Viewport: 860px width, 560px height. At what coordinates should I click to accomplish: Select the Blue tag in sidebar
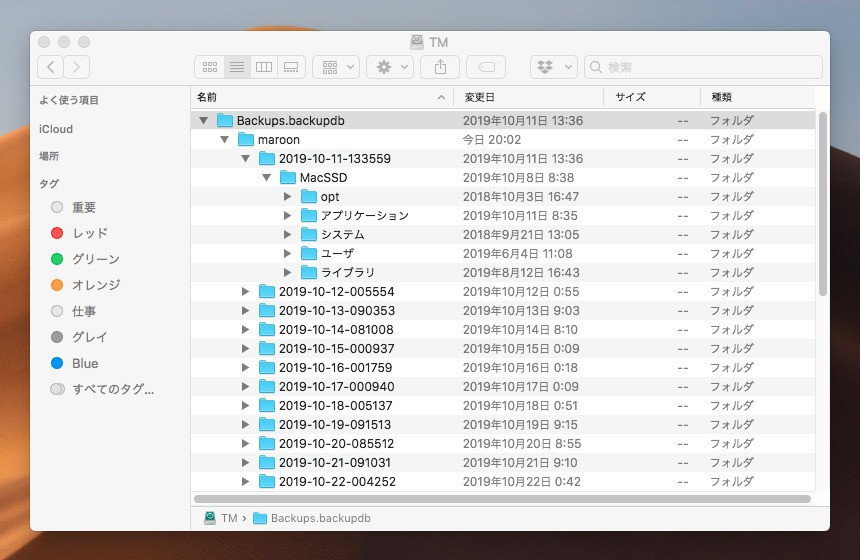85,363
